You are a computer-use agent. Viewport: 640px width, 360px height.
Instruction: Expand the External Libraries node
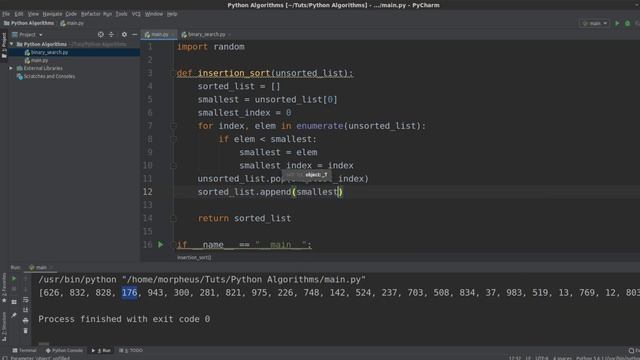pos(11,68)
